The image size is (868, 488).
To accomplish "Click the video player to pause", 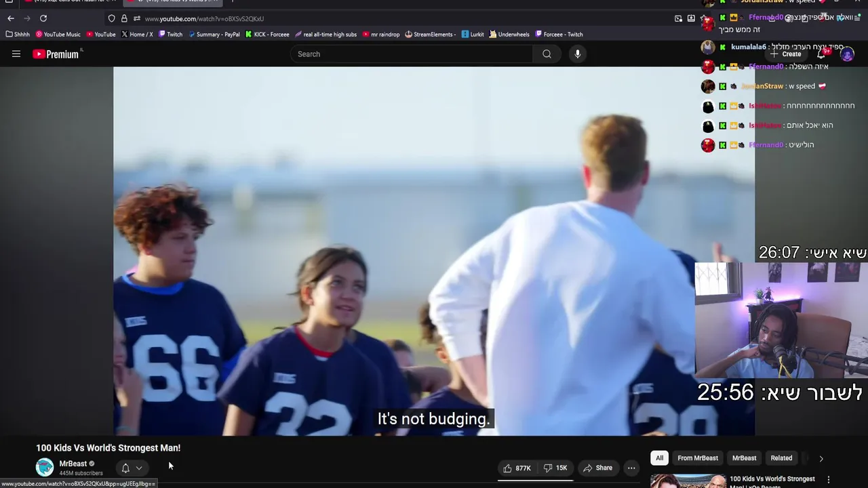I will (434, 251).
